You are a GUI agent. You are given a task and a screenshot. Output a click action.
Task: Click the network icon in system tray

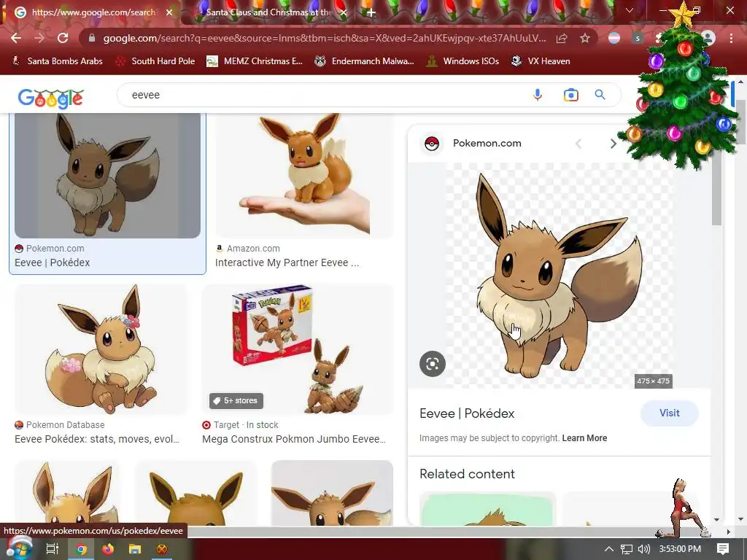[x=627, y=549]
